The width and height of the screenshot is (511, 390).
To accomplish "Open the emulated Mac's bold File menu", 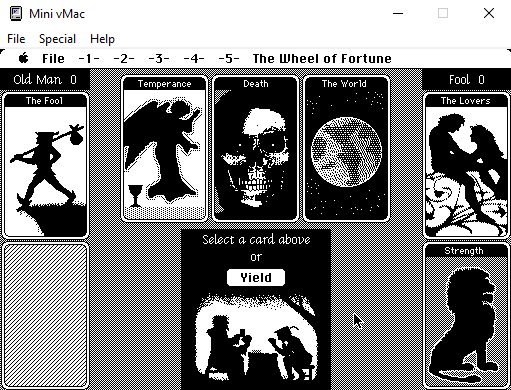I will (53, 59).
